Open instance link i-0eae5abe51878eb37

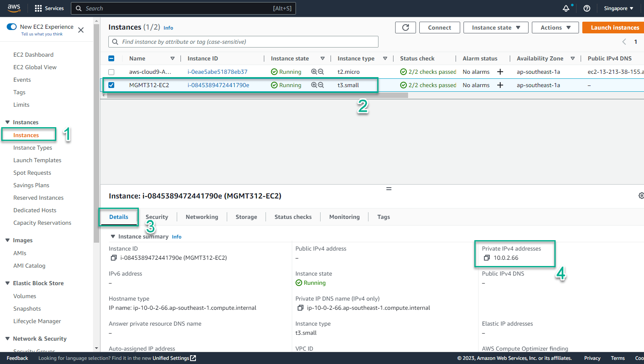[x=218, y=72]
